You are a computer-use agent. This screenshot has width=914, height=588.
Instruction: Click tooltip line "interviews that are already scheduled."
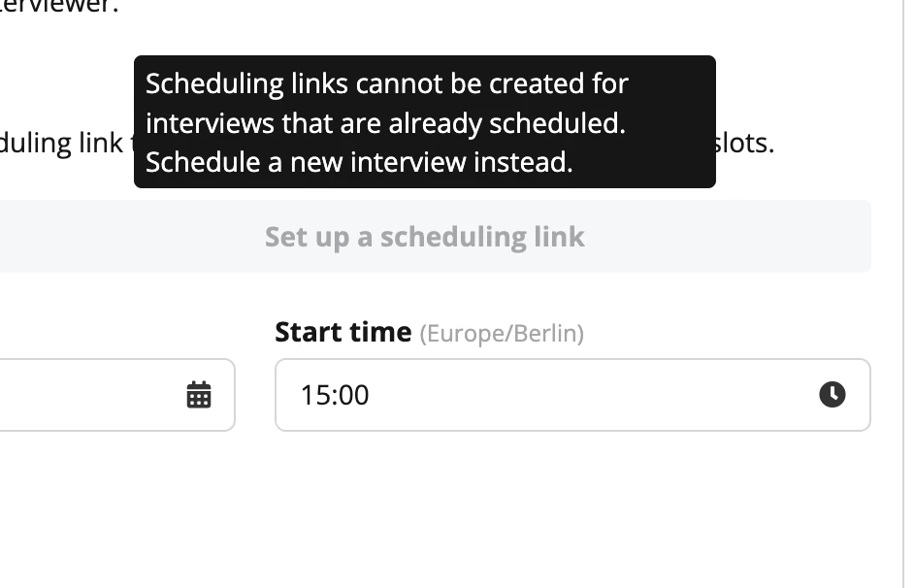point(386,123)
